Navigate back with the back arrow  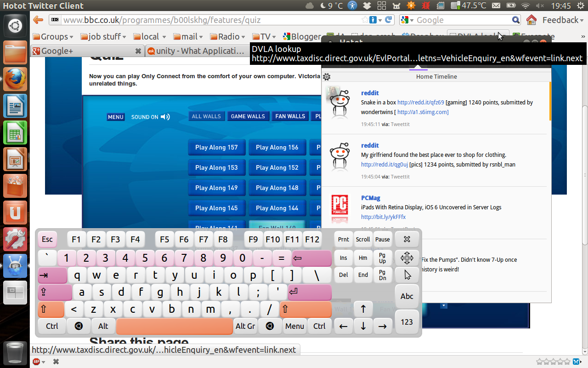(37, 20)
